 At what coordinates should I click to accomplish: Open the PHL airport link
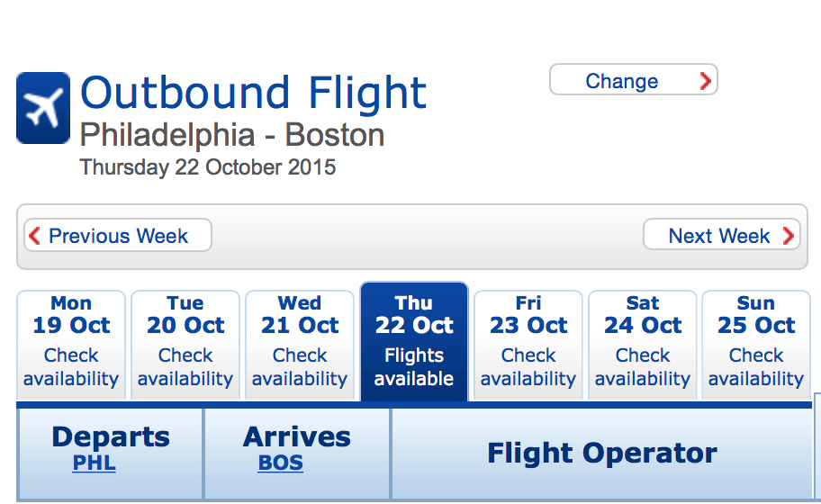click(95, 463)
